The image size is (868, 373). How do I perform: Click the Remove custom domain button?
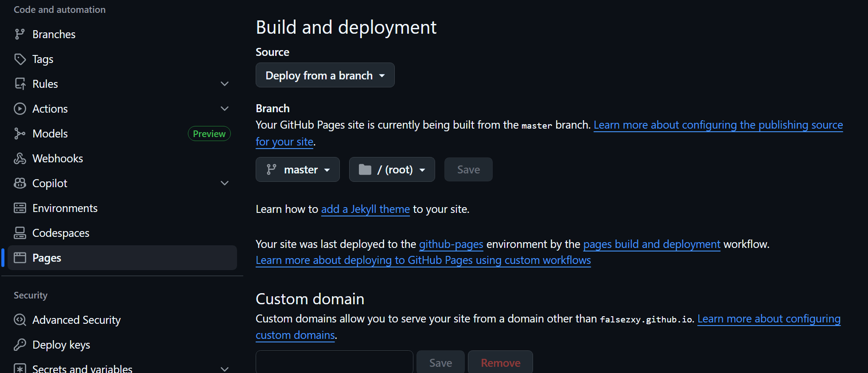[500, 363]
